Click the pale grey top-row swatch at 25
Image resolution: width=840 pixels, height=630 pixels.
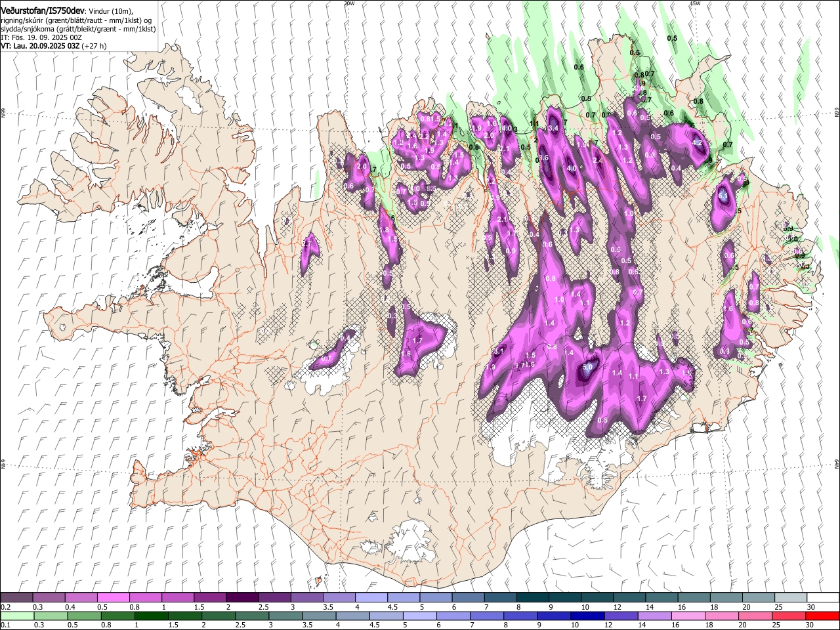pyautogui.click(x=789, y=597)
